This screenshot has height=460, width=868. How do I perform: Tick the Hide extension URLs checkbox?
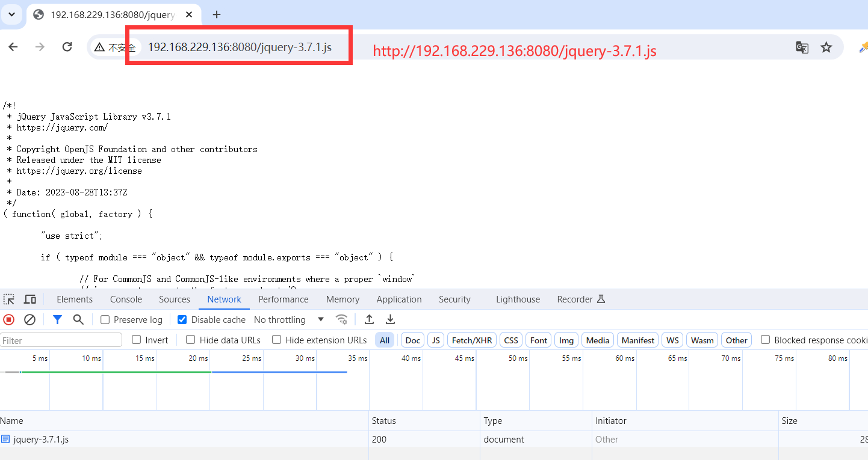[x=277, y=340]
